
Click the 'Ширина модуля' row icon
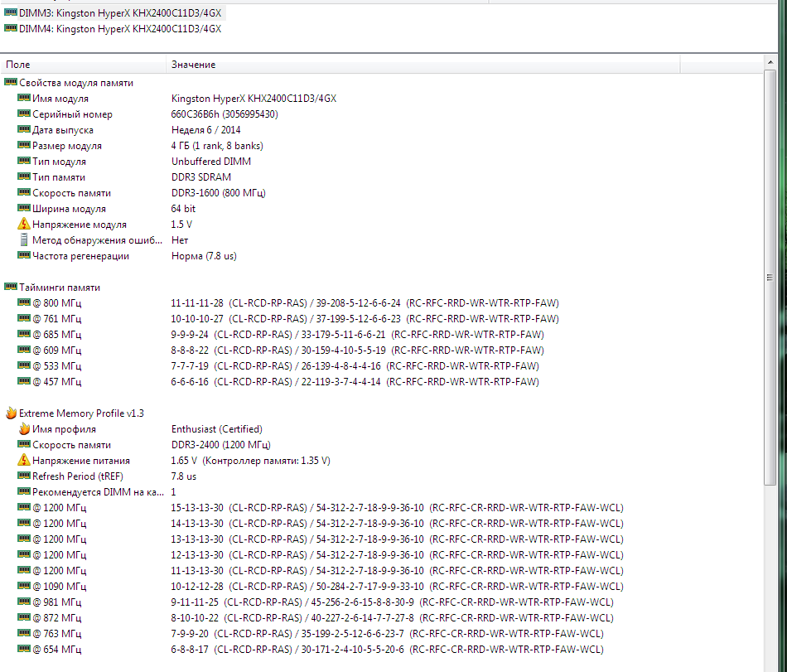click(23, 208)
